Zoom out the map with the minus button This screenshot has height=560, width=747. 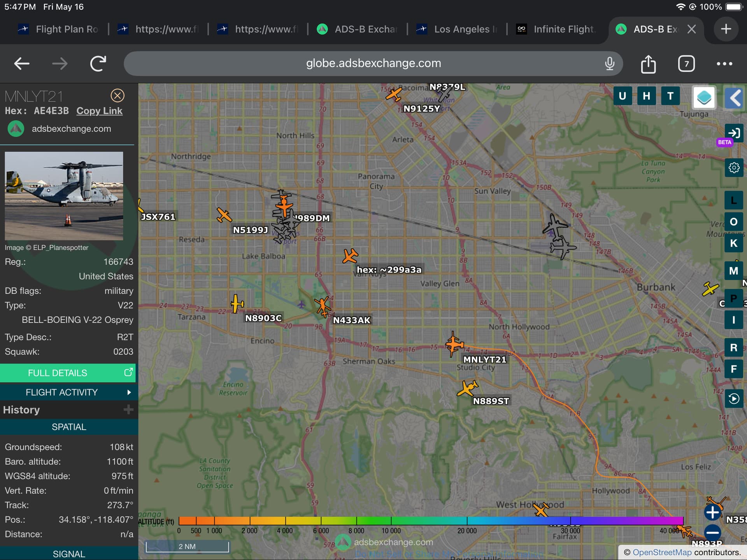(x=712, y=532)
